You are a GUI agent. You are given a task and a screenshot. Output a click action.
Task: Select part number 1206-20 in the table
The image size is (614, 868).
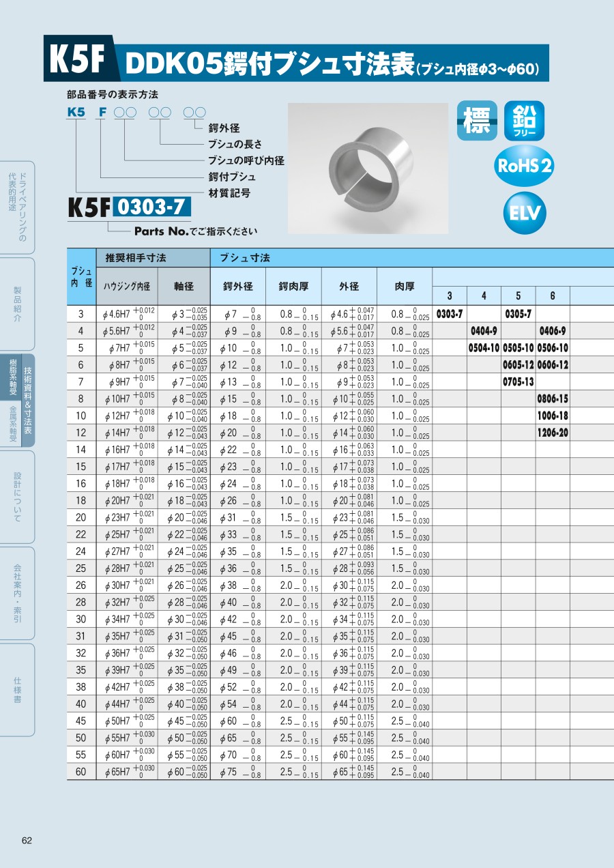pyautogui.click(x=552, y=433)
